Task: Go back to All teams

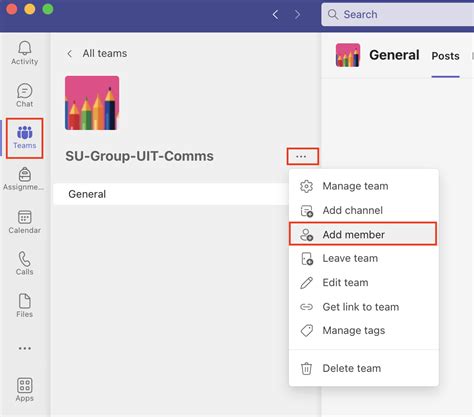Action: (97, 53)
